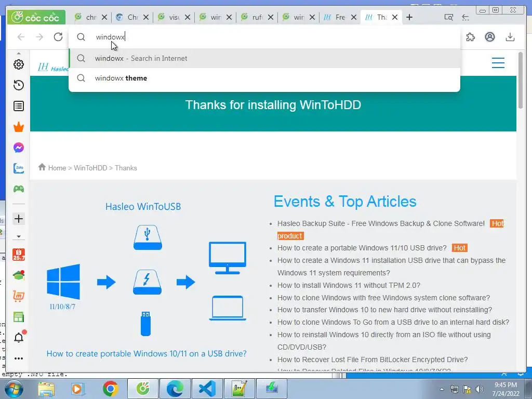Open the hamburger menu on Hasleo page
Viewport: 532px width, 399px height.
pyautogui.click(x=498, y=63)
